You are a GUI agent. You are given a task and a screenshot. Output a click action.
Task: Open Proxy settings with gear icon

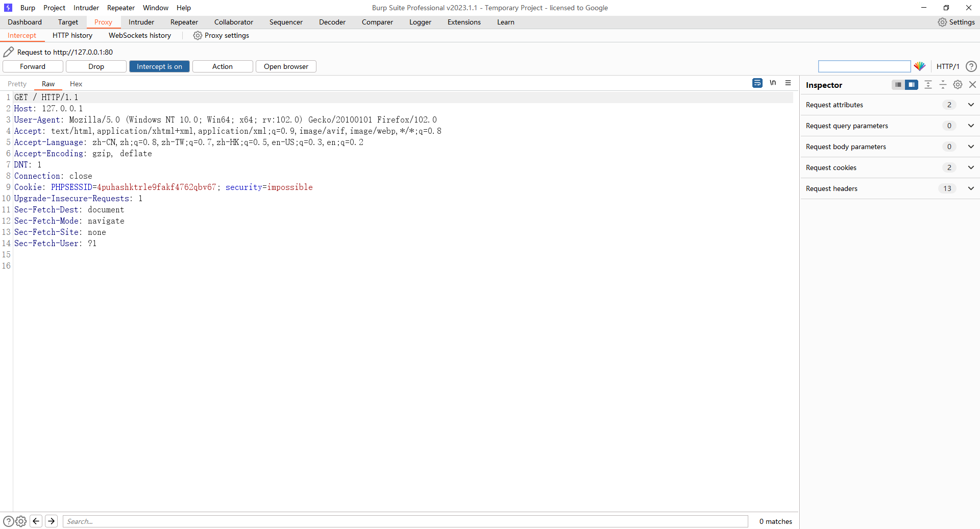coord(221,35)
